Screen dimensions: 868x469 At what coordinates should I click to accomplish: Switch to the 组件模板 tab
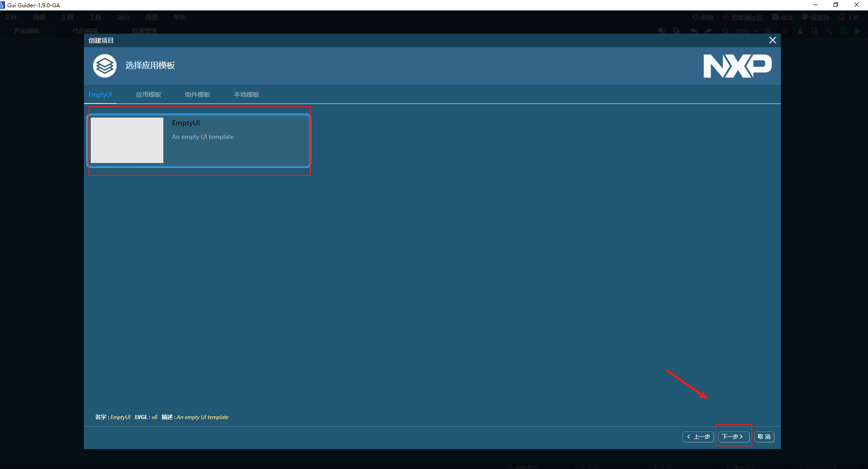coord(197,94)
